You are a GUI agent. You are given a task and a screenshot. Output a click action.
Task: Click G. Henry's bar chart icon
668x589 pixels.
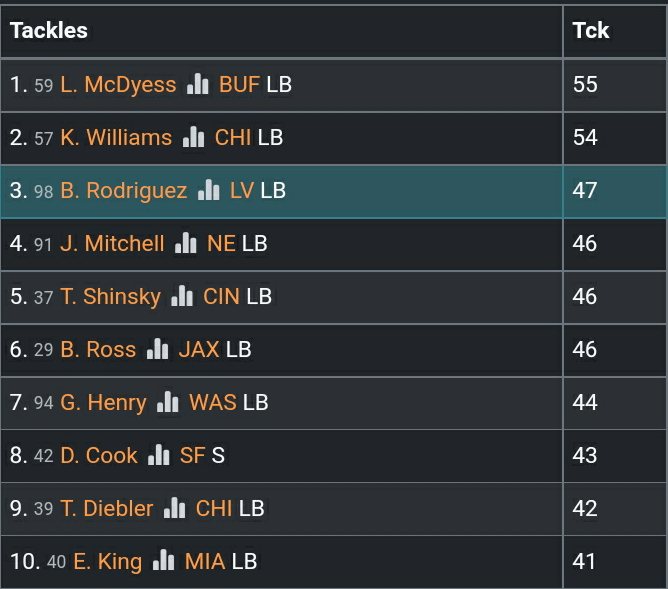point(167,402)
